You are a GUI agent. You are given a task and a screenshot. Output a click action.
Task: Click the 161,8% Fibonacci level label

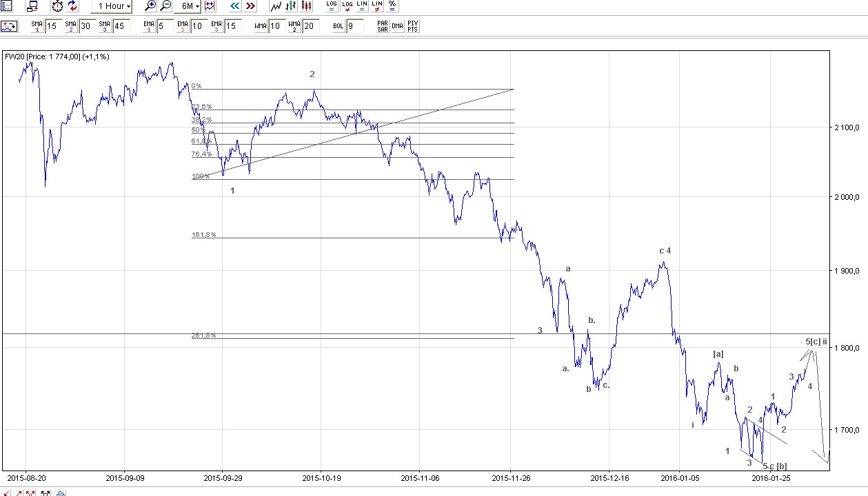click(x=203, y=235)
